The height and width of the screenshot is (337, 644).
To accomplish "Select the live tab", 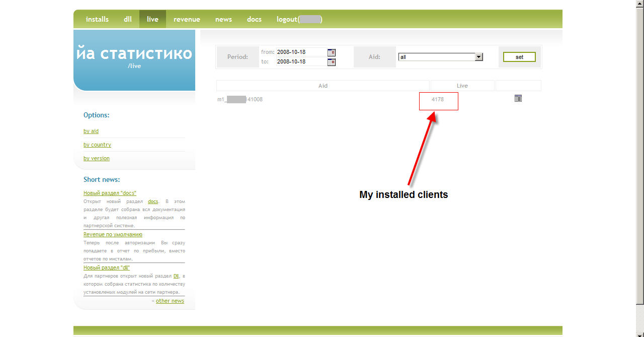I will pyautogui.click(x=152, y=19).
